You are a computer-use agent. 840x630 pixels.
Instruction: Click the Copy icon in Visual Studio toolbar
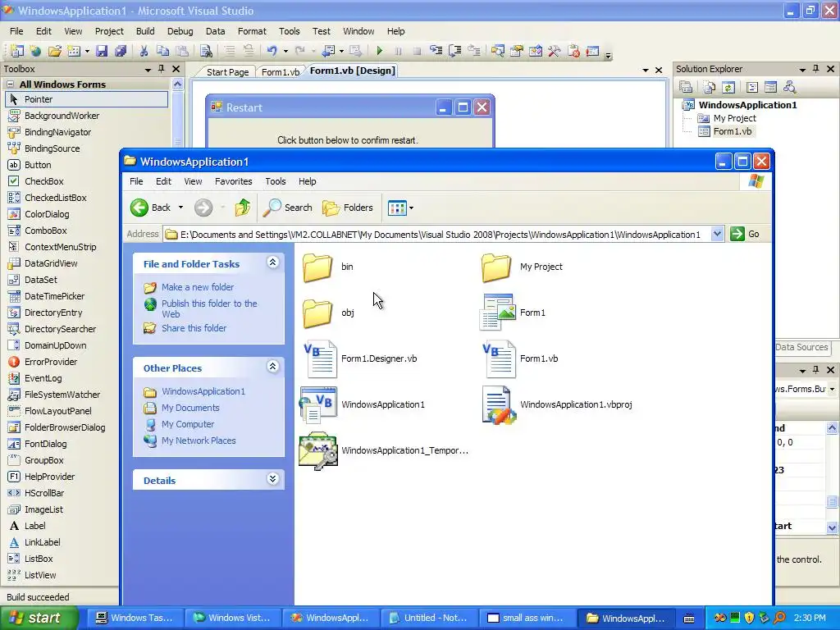point(163,51)
